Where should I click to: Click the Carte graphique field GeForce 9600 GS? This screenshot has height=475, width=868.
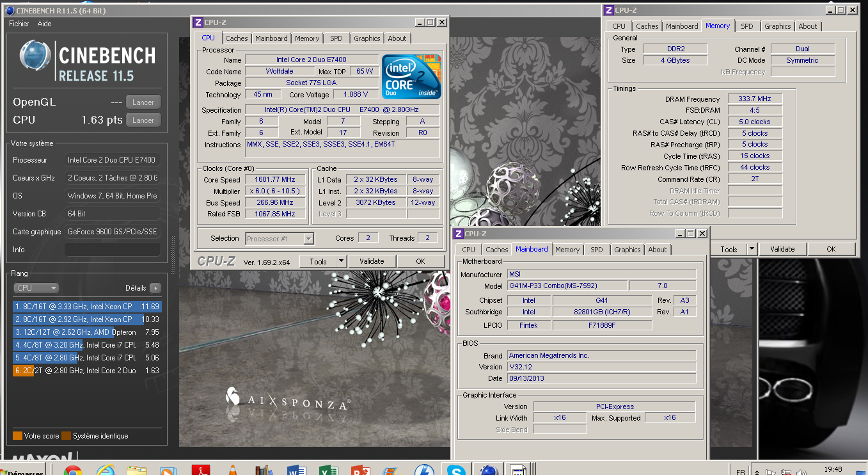113,232
